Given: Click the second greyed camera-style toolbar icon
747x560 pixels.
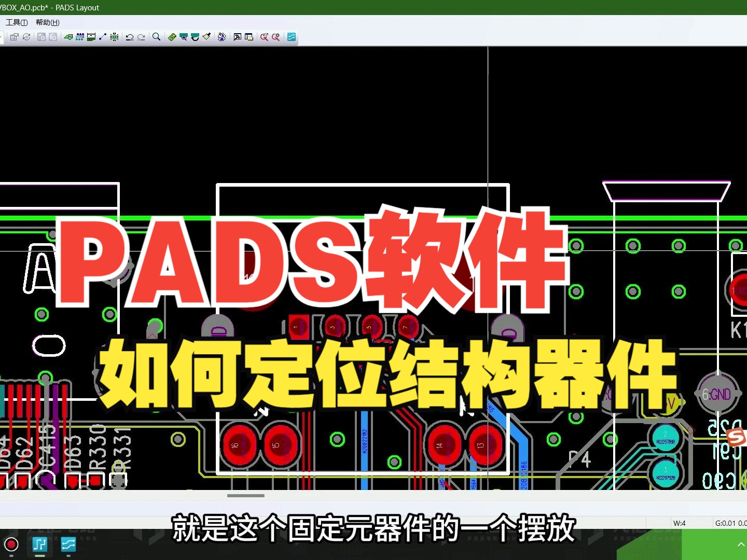Looking at the screenshot, I should (x=53, y=37).
